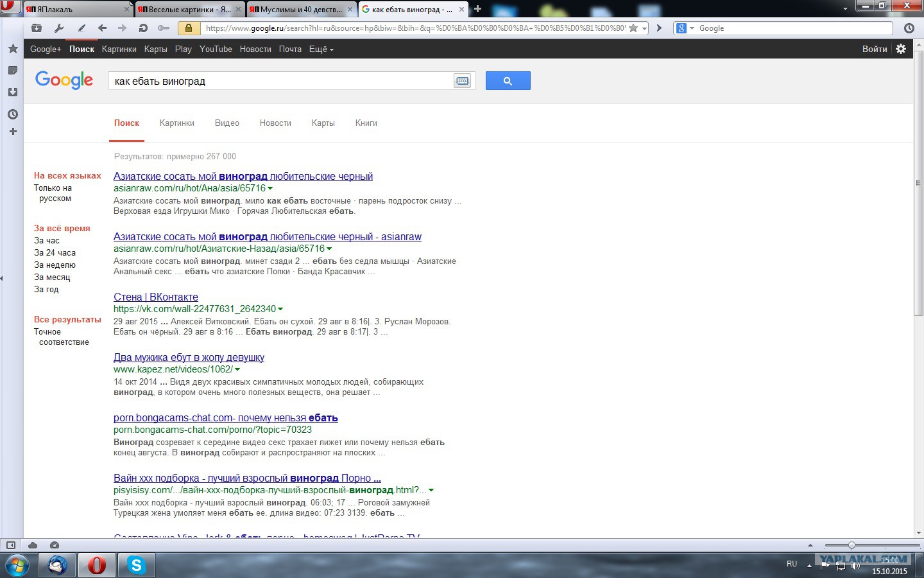This screenshot has height=578, width=924.
Task: Click the Google search field in toolbar
Action: click(x=794, y=28)
